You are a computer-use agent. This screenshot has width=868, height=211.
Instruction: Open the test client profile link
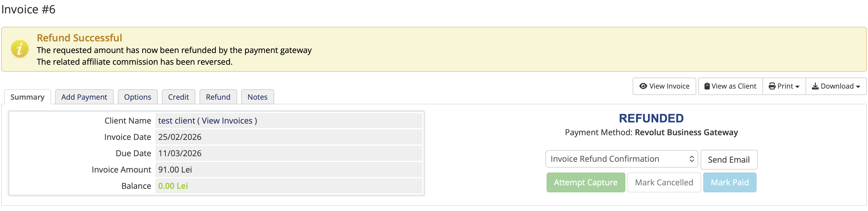[x=176, y=120]
